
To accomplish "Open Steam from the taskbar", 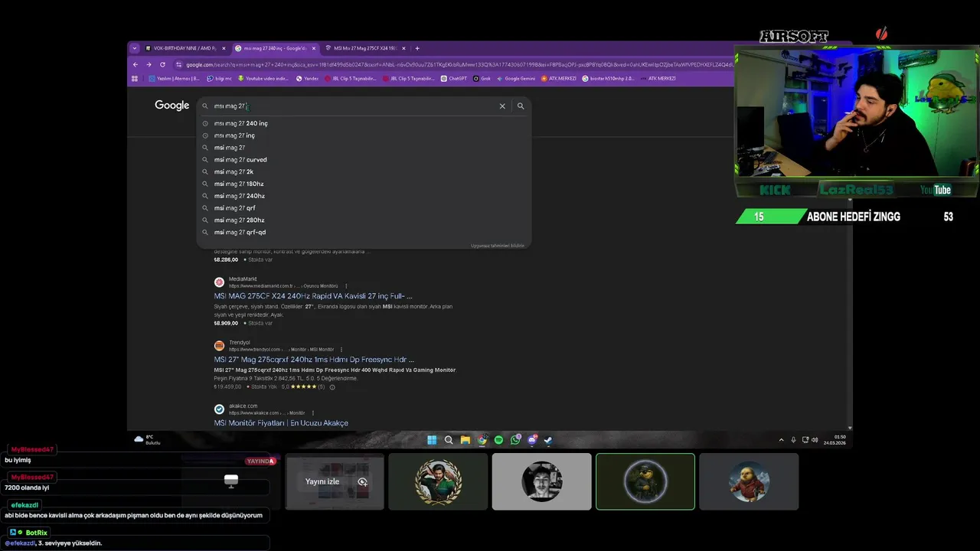I will 548,440.
